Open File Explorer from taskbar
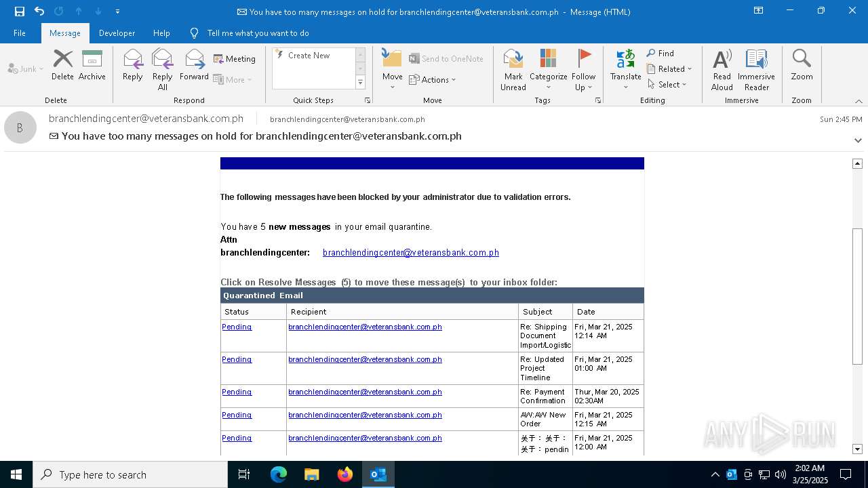Image resolution: width=868 pixels, height=488 pixels. coord(312,474)
